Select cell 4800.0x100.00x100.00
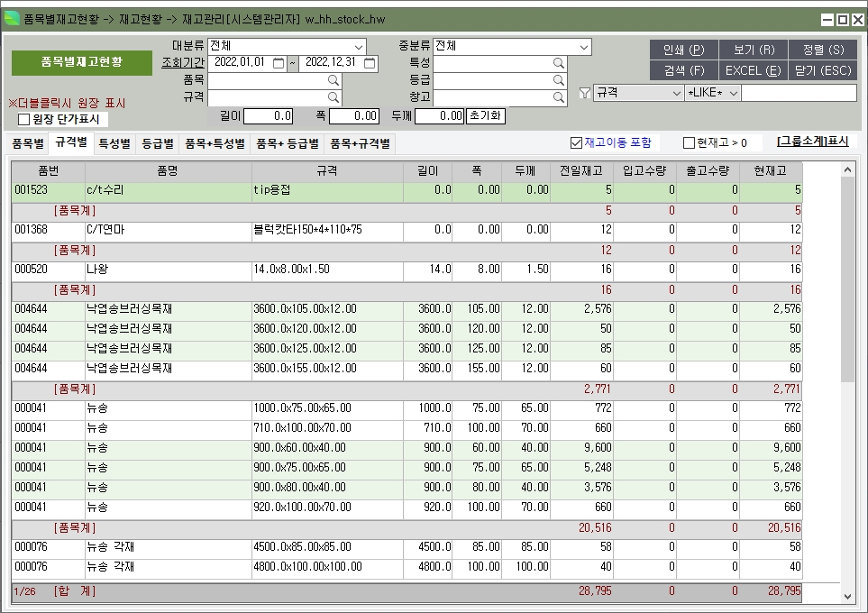The image size is (868, 613). (327, 567)
